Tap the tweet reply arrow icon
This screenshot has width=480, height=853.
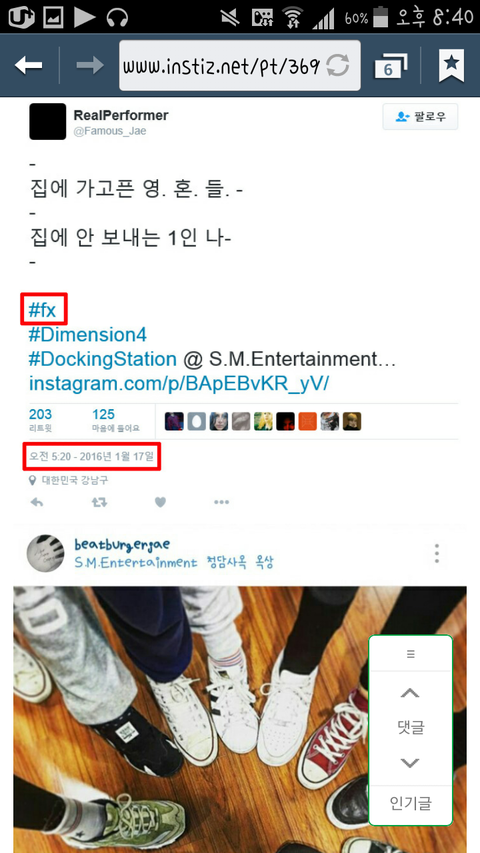tap(37, 503)
